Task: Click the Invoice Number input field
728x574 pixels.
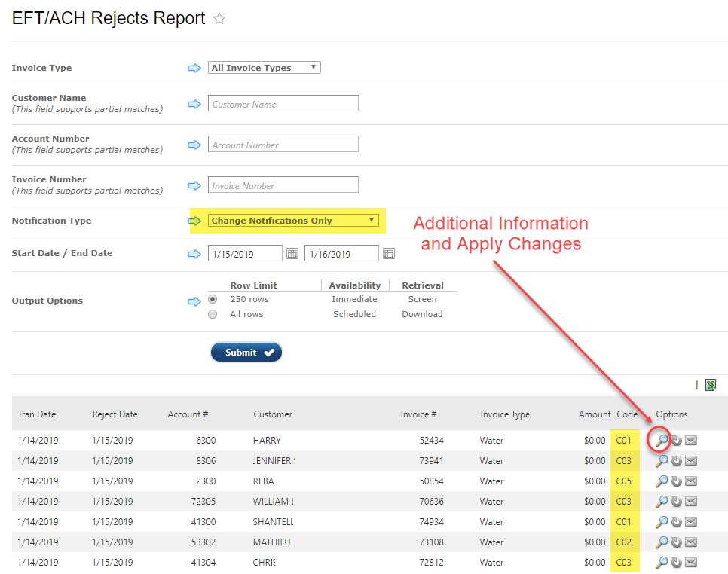Action: point(283,185)
